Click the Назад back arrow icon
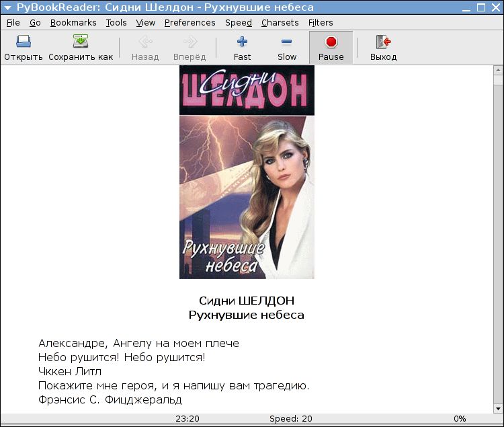 pos(145,42)
